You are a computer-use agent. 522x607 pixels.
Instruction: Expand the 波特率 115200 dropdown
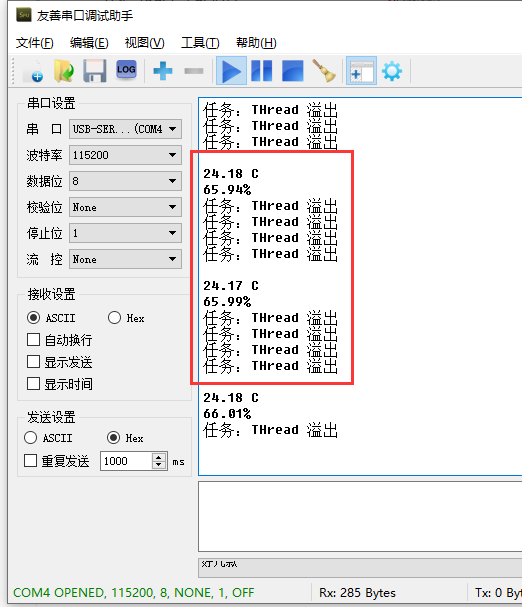click(125, 155)
